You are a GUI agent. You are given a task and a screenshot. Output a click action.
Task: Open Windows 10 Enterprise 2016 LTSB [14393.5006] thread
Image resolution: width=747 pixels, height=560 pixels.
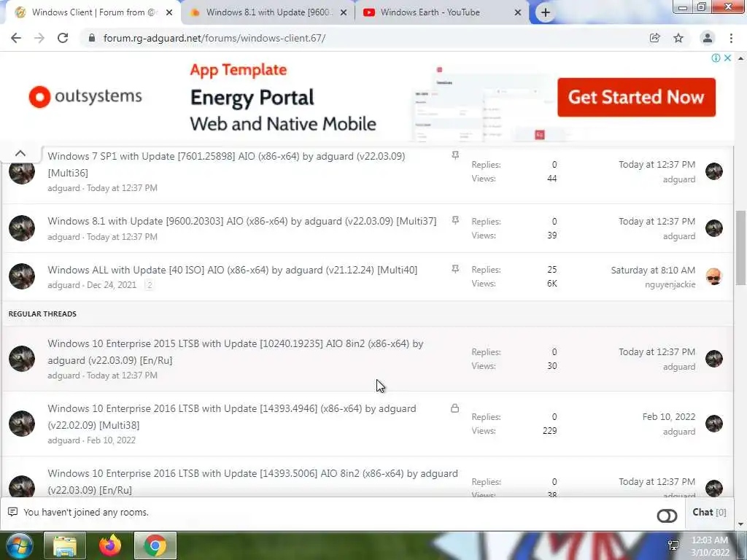tap(252, 481)
